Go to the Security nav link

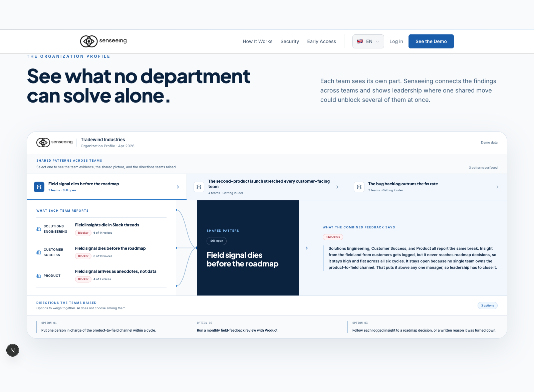(x=290, y=41)
